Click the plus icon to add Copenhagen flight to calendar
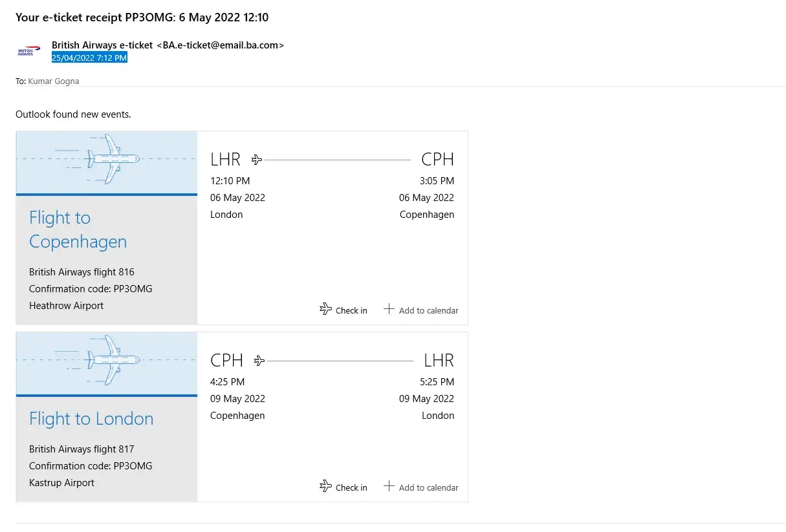This screenshot has height=532, width=786. (x=389, y=309)
